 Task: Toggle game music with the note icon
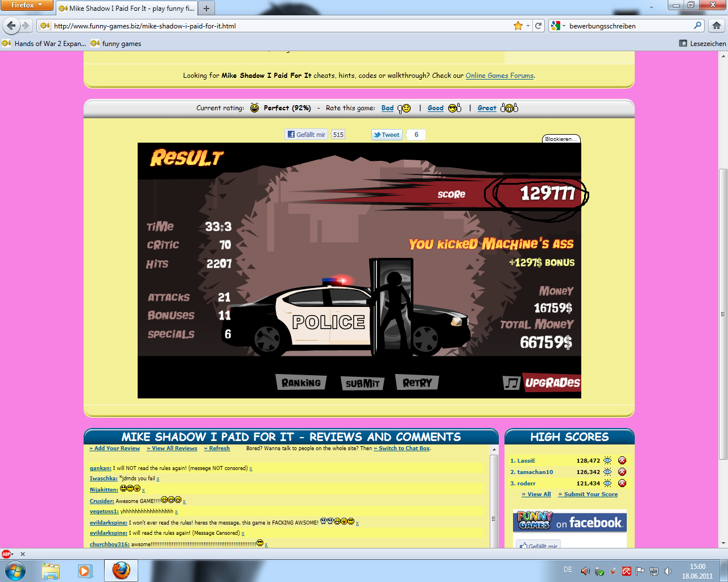(511, 383)
